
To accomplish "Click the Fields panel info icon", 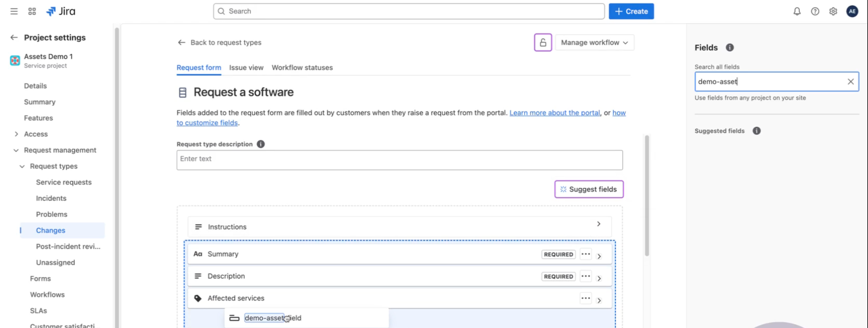I will [730, 47].
